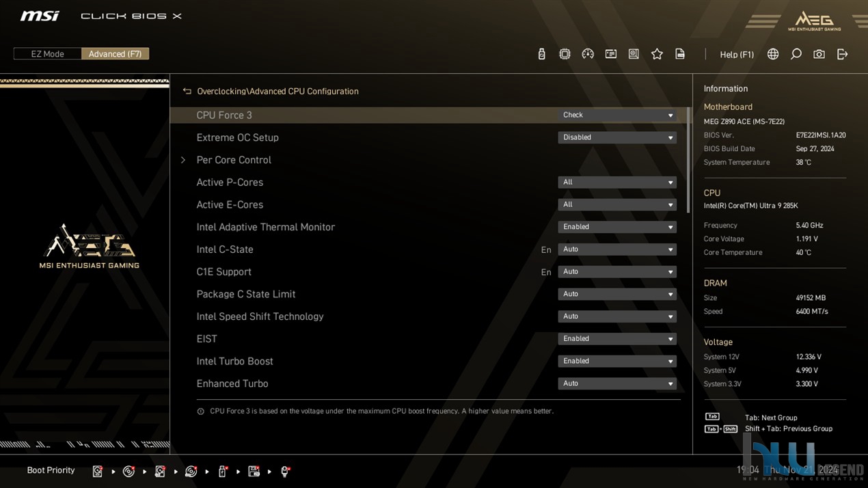Viewport: 868px width, 488px height.
Task: Click the Overclocking\Advanced CPU Configuration breadcrumb
Action: tap(277, 91)
